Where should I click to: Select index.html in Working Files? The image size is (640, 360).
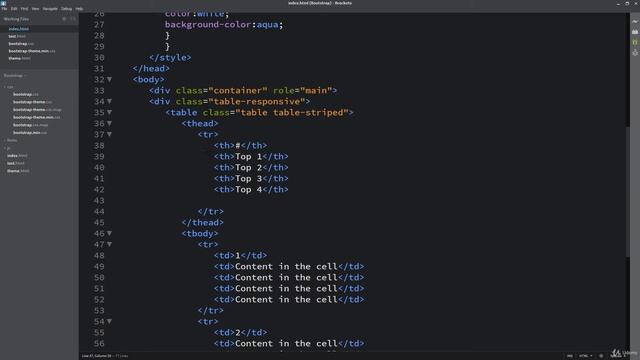[x=19, y=29]
